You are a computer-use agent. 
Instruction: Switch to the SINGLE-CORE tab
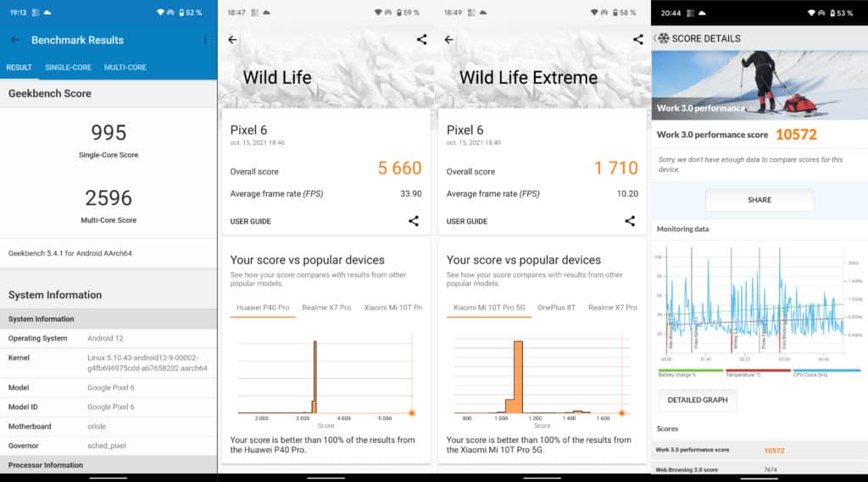tap(68, 67)
